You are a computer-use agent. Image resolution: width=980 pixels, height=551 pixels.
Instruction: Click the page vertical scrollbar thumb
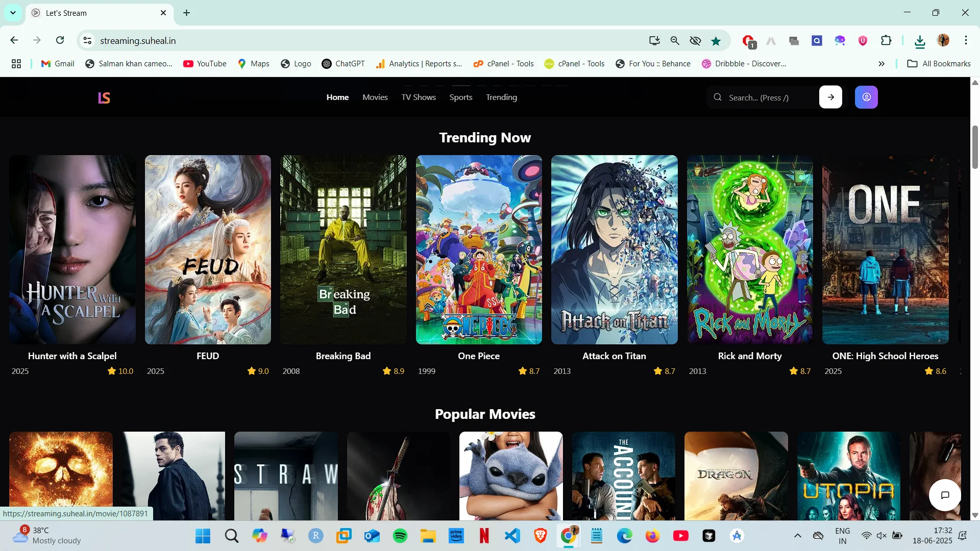975,147
